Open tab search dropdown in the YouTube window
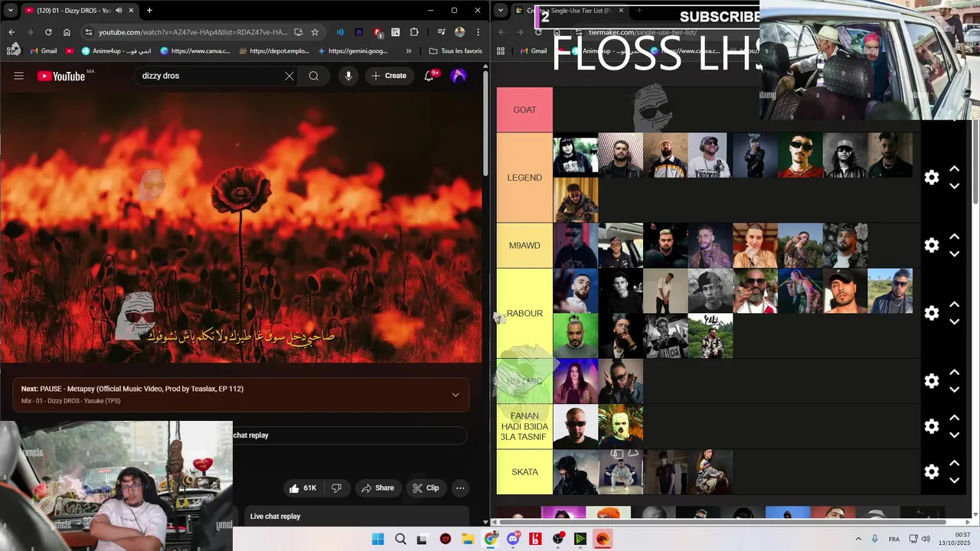This screenshot has height=551, width=980. (x=10, y=11)
